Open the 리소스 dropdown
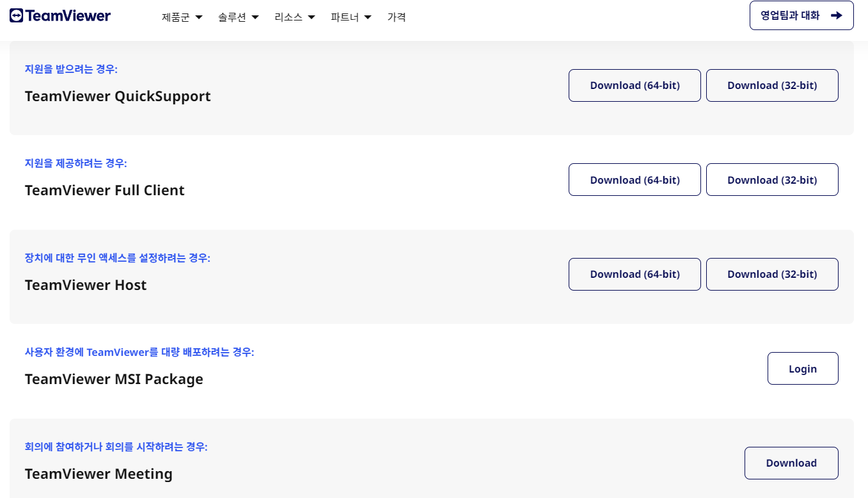 coord(295,17)
